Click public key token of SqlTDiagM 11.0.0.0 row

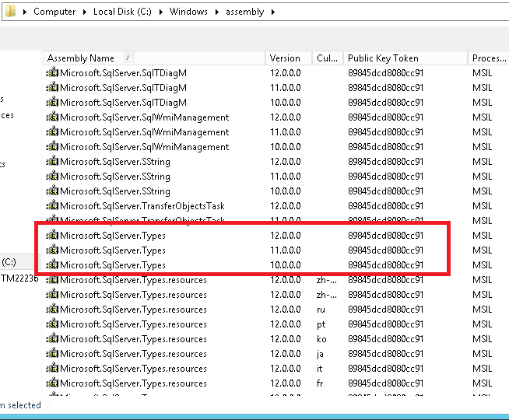pos(386,88)
